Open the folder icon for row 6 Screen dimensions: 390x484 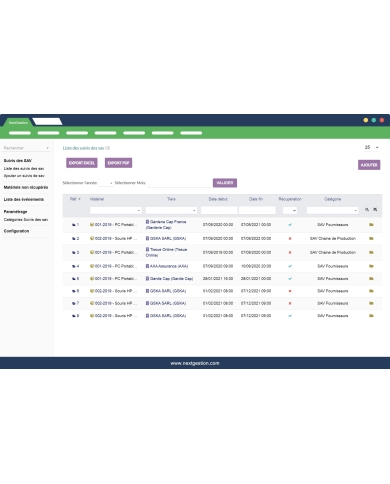coord(371,291)
